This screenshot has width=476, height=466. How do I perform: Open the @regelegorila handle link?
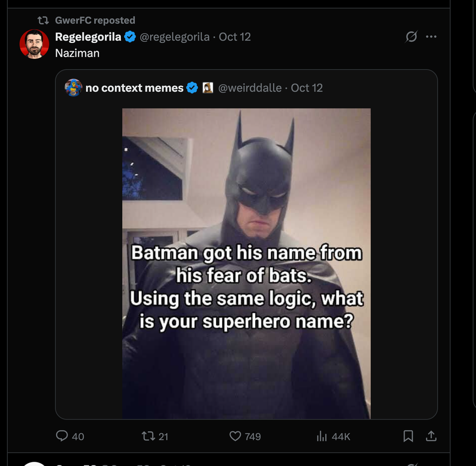[x=175, y=37]
